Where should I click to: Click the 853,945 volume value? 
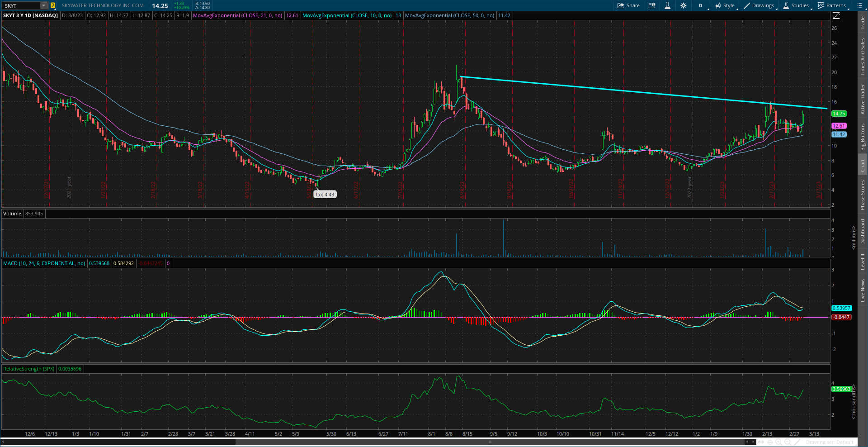click(34, 214)
